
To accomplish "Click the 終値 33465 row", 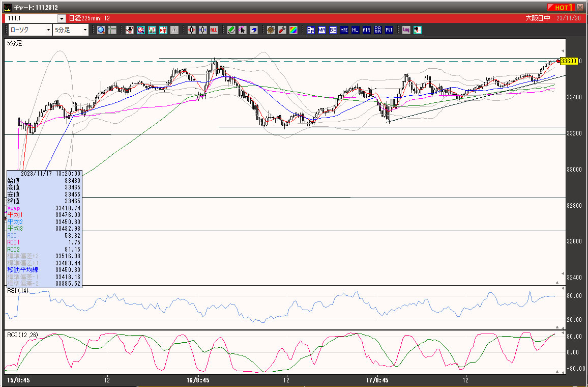I will point(44,201).
